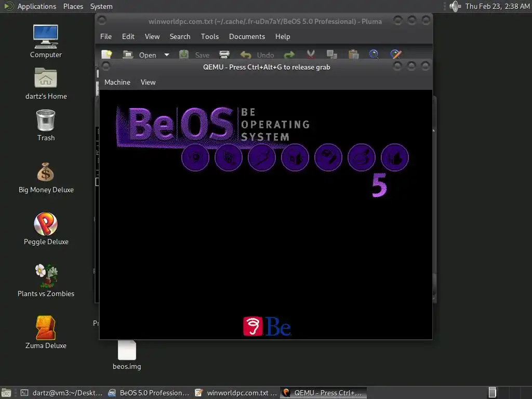
Task: Click the date and time clock
Action: (x=497, y=6)
